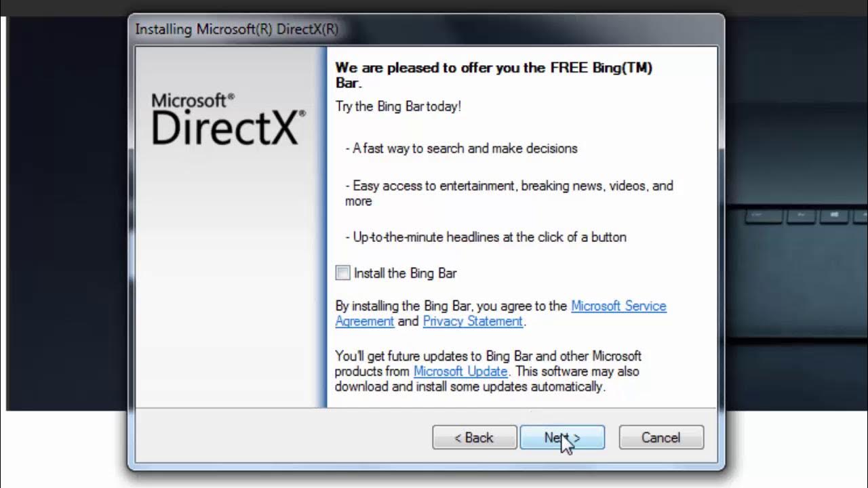This screenshot has width=868, height=488.
Task: Go back with the < Back button
Action: (474, 438)
